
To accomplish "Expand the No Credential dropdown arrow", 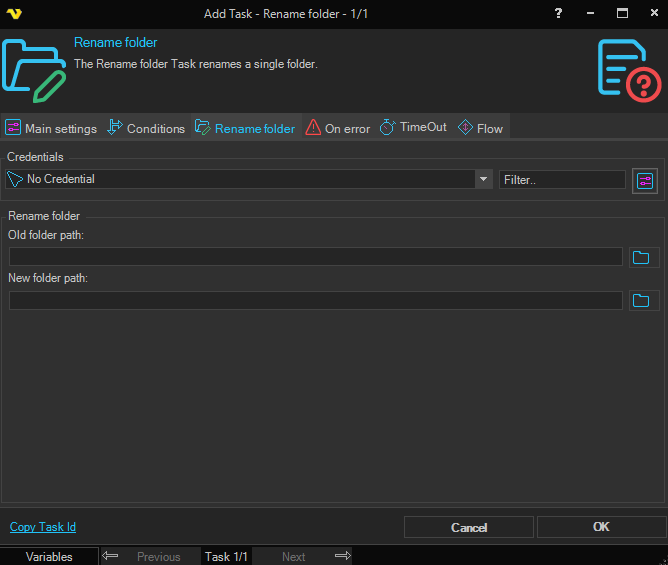I will pyautogui.click(x=484, y=179).
